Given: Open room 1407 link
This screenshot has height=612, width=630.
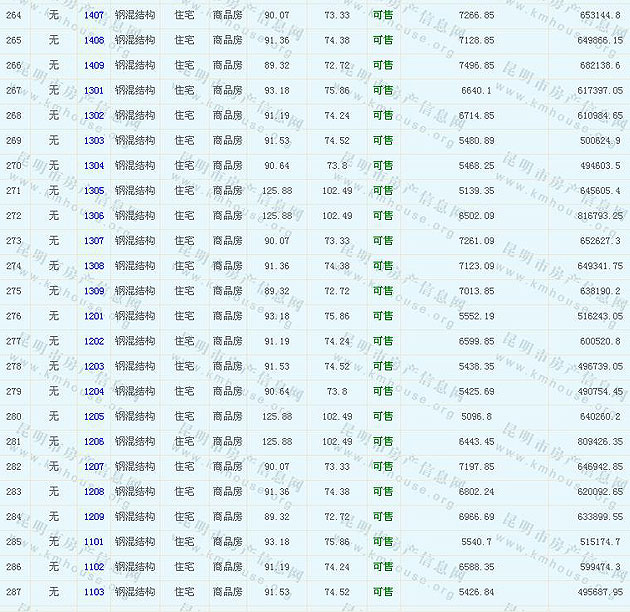Looking at the screenshot, I should pyautogui.click(x=94, y=15).
